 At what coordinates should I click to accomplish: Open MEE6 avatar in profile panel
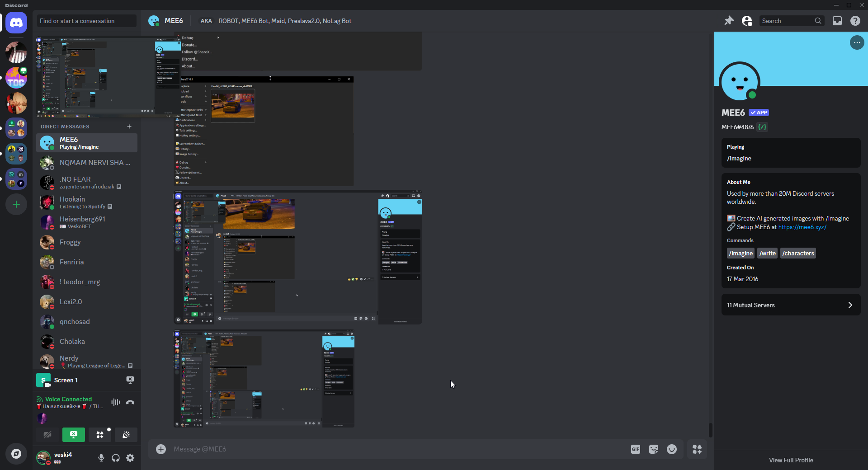tap(740, 82)
